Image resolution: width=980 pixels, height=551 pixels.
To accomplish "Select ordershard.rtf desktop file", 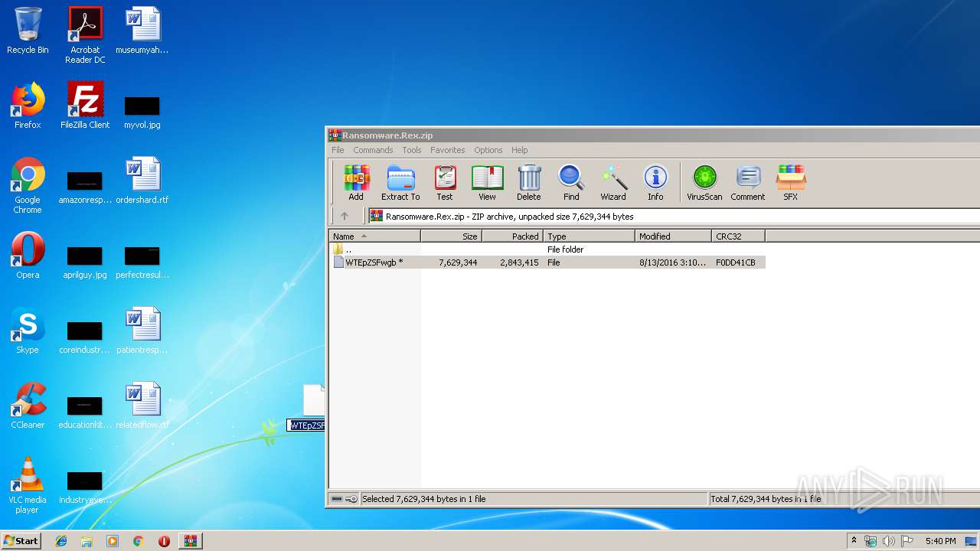I will 142,181.
